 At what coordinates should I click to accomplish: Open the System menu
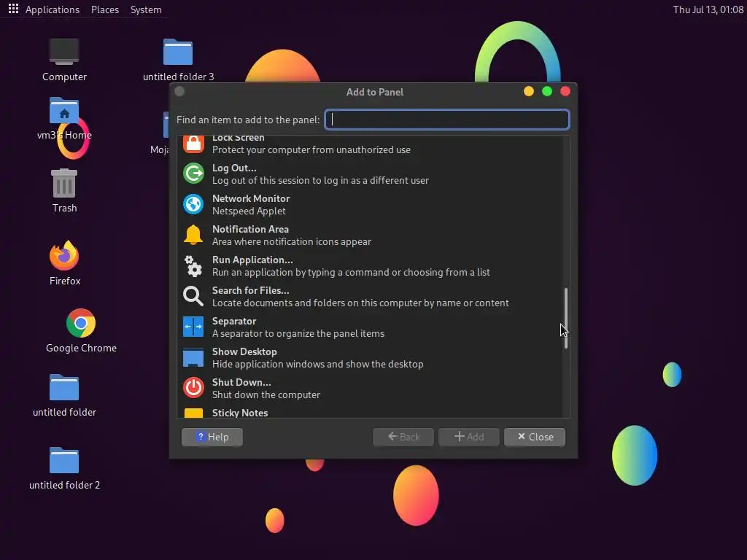tap(146, 9)
